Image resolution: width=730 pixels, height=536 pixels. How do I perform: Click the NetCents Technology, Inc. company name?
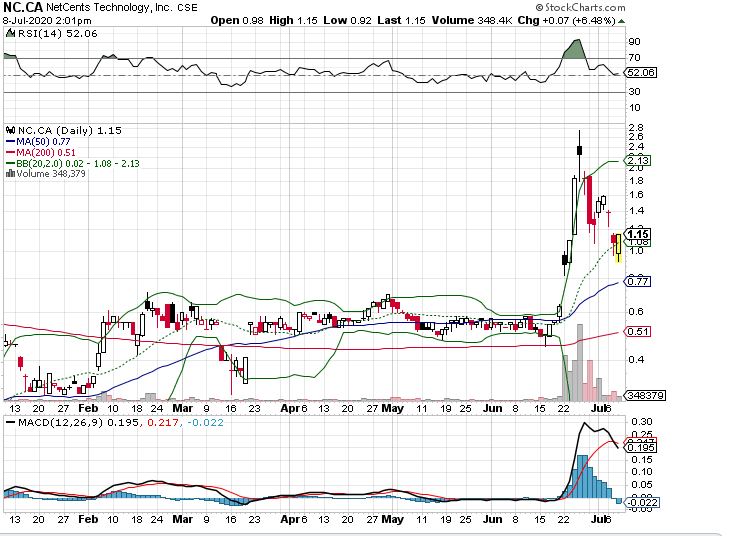[x=109, y=7]
